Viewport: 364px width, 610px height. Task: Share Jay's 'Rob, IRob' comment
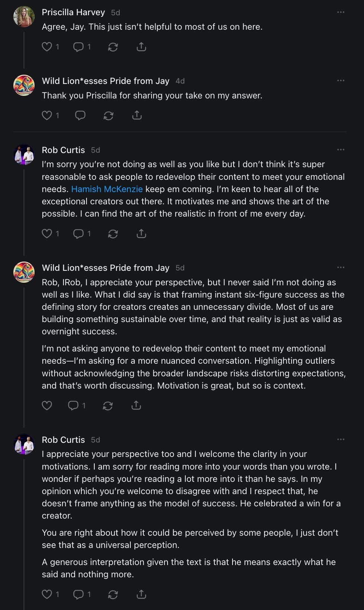(136, 405)
